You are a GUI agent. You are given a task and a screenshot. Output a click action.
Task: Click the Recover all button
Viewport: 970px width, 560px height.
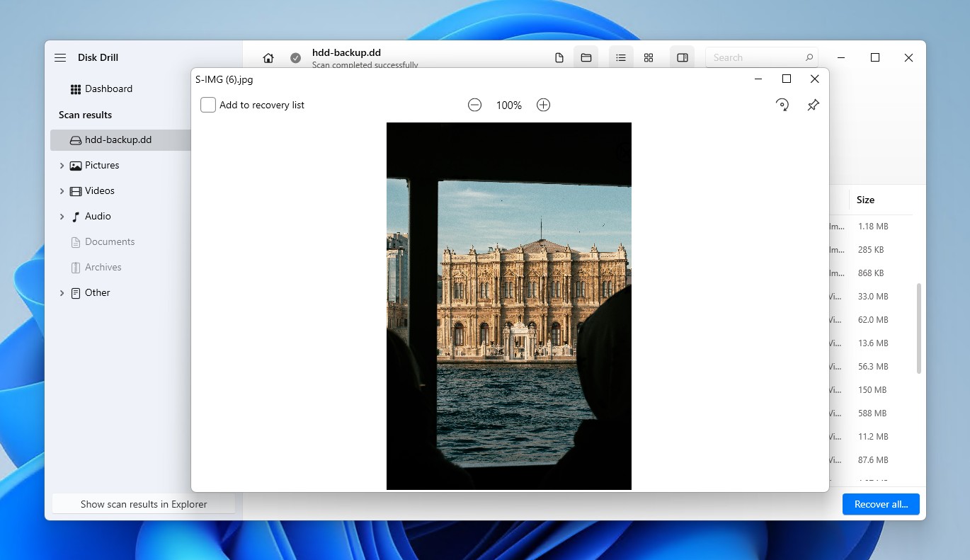[881, 504]
